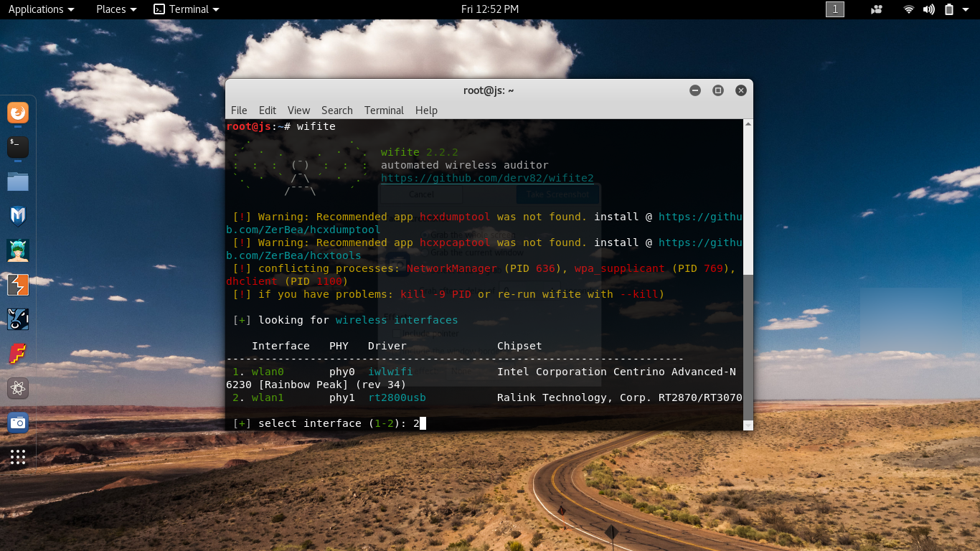The image size is (980, 551).
Task: Open the Edit menu in terminal
Action: [268, 110]
